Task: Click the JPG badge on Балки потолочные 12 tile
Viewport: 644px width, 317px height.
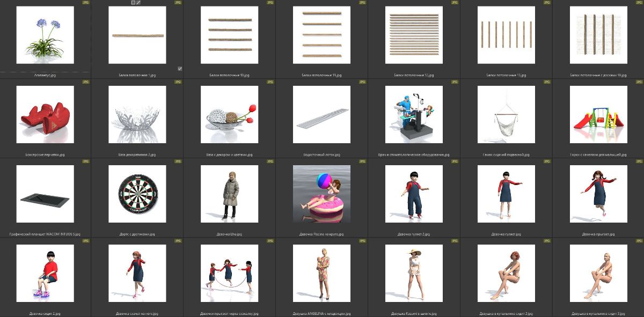Action: click(x=454, y=3)
